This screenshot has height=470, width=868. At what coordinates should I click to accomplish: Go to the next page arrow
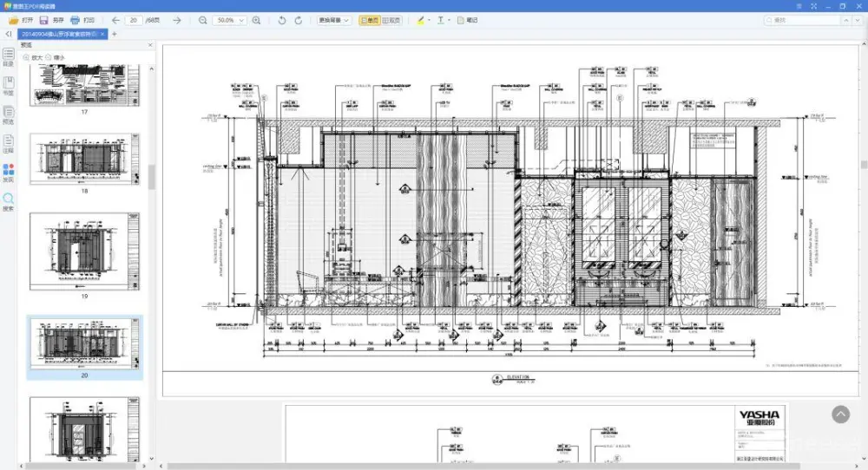click(x=177, y=20)
